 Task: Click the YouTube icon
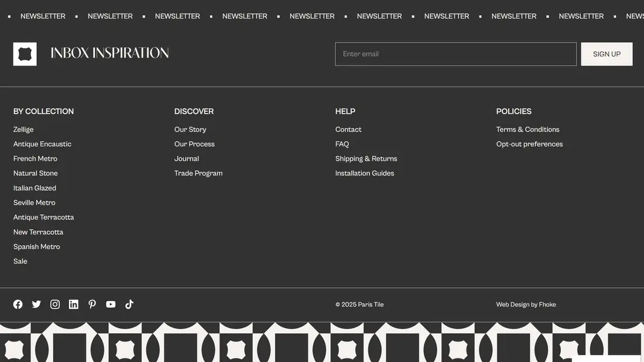(111, 304)
